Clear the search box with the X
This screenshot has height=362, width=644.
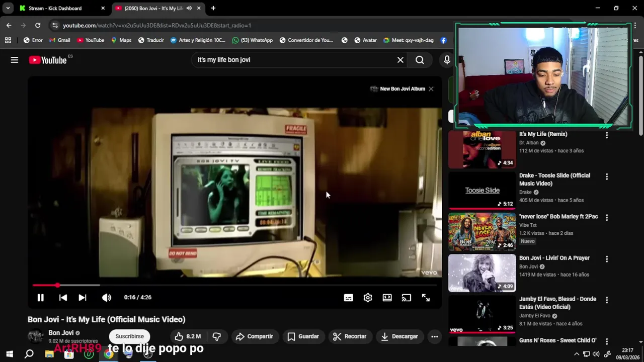click(x=400, y=60)
